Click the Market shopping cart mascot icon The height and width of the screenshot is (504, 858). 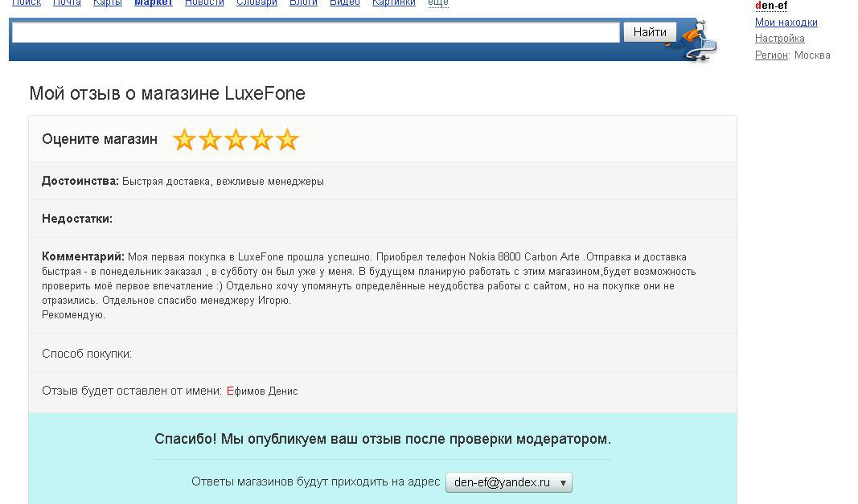coord(699,40)
